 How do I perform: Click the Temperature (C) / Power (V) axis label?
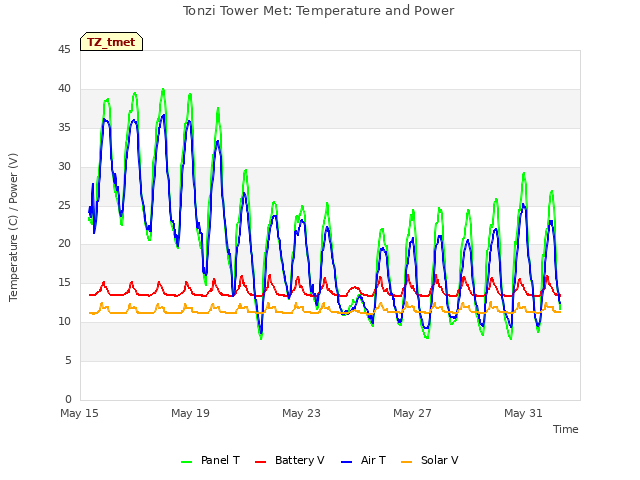(x=13, y=227)
